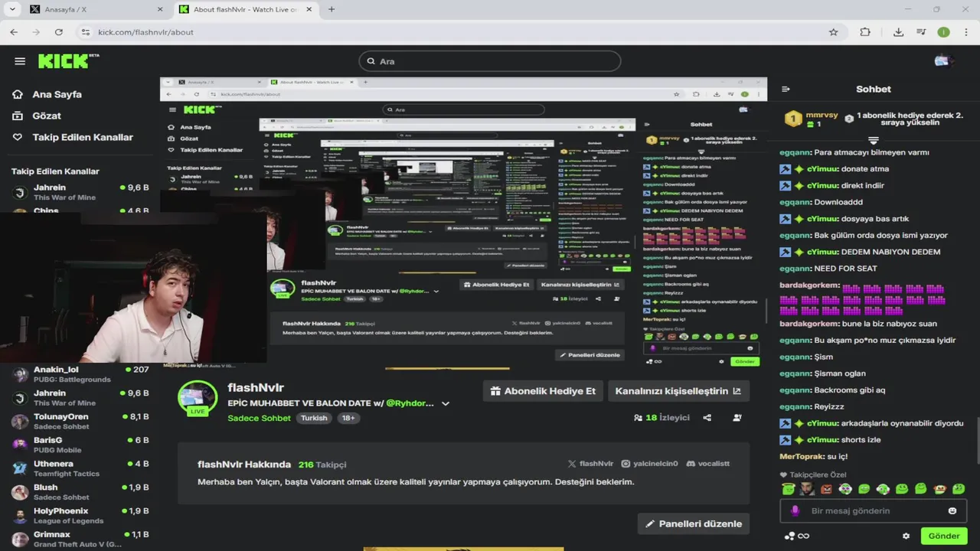Viewport: 980px width, 551px height.
Task: Open the TolunayOren channel
Action: pyautogui.click(x=80, y=422)
